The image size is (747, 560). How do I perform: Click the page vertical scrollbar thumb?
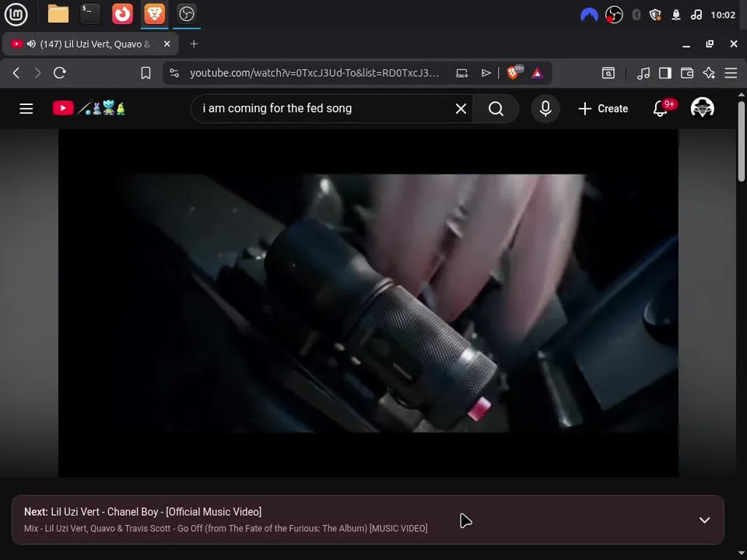click(742, 141)
